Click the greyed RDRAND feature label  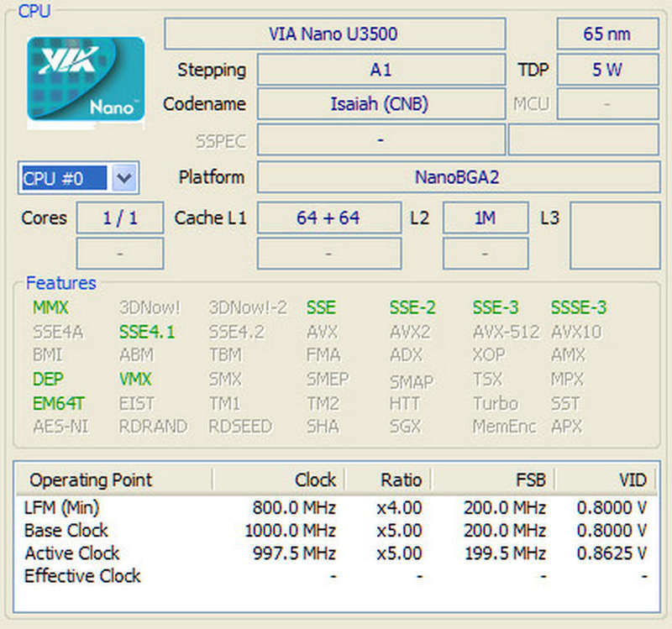click(153, 427)
